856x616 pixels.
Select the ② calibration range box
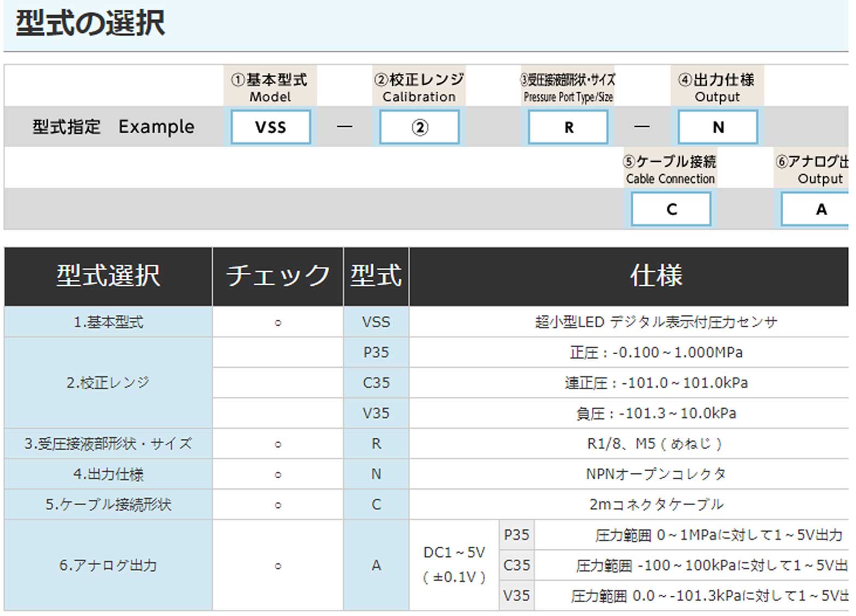pos(420,127)
